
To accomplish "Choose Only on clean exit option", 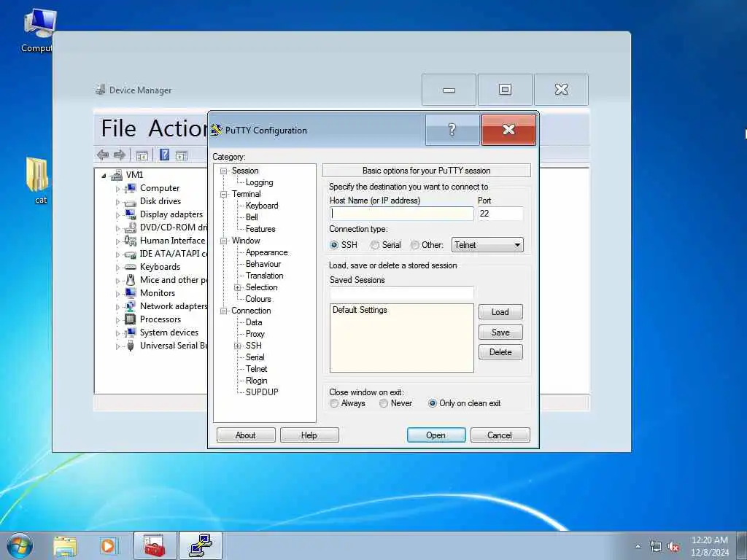I will click(x=432, y=403).
